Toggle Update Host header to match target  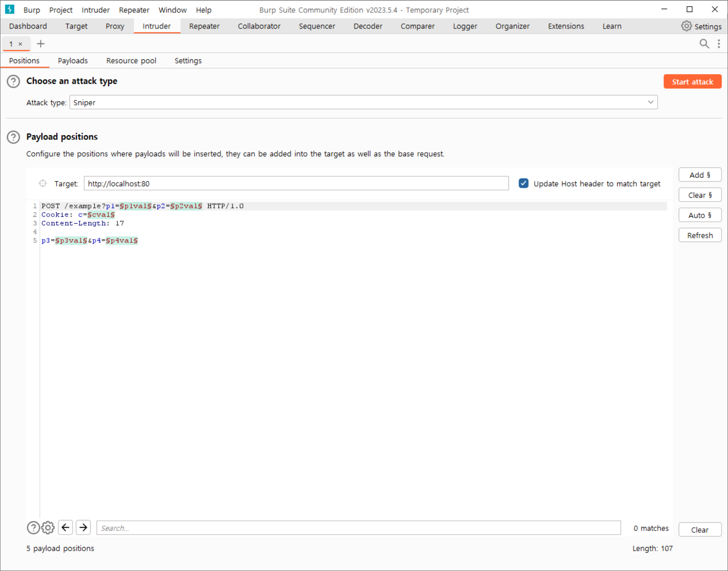click(x=523, y=183)
